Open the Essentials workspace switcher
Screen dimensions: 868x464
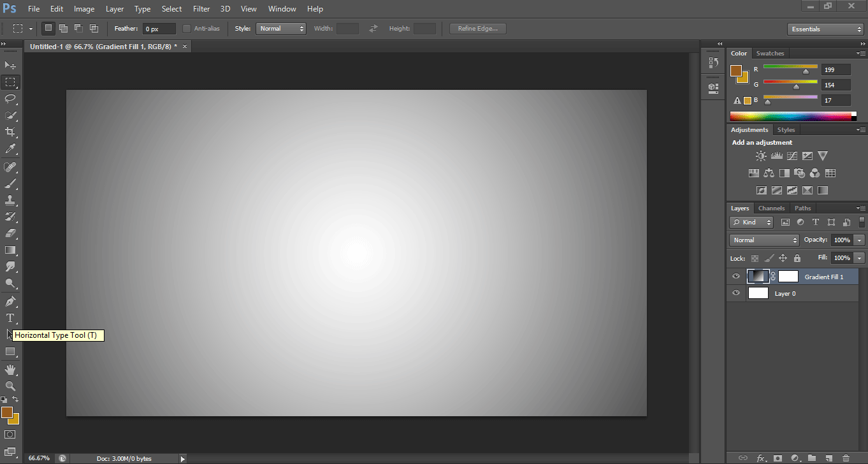[825, 29]
